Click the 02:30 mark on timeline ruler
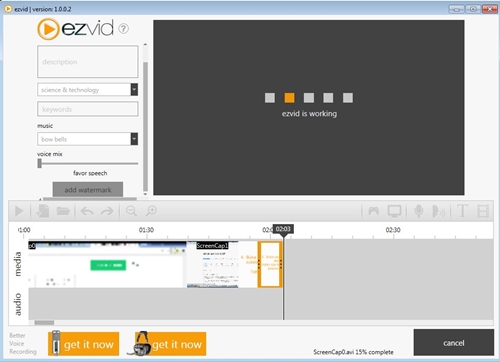 click(x=393, y=230)
